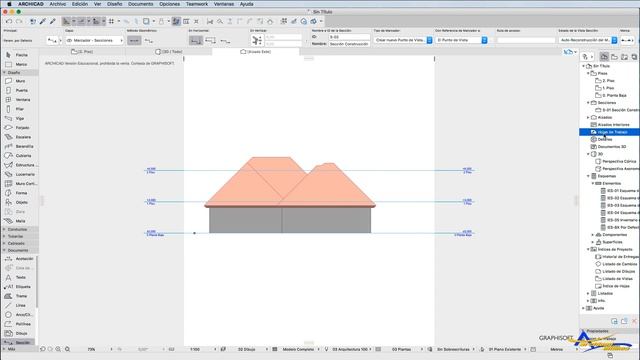The image size is (640, 360).
Task: Select the Barandilla railing tool
Action: 19,146
